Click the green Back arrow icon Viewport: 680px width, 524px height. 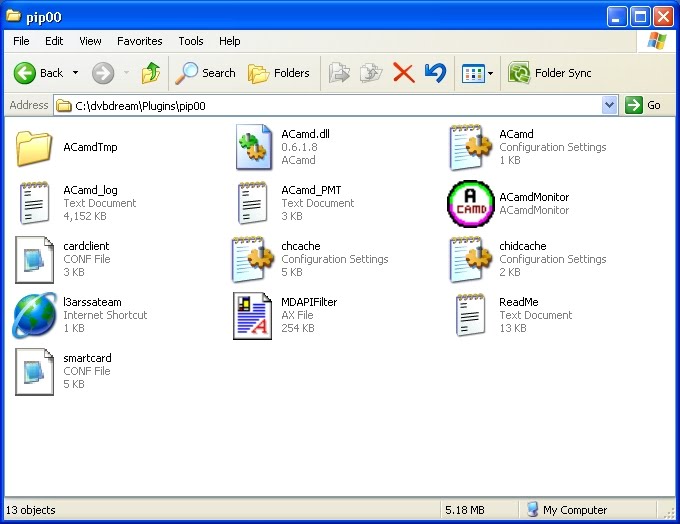(24, 72)
